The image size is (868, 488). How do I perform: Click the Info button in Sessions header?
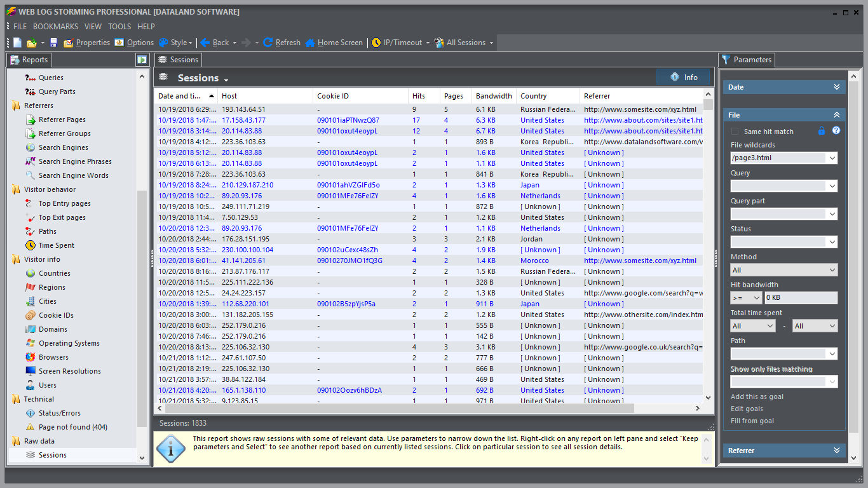coord(684,78)
